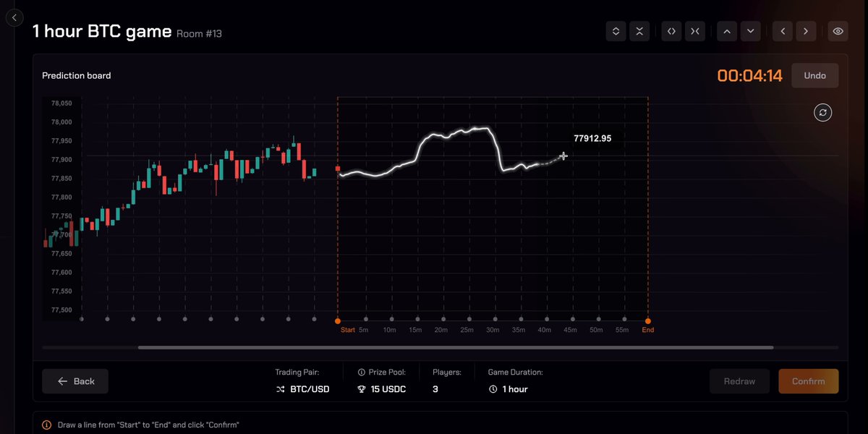Click the orange Start marker on the timeline
This screenshot has height=434, width=868.
coord(338,320)
